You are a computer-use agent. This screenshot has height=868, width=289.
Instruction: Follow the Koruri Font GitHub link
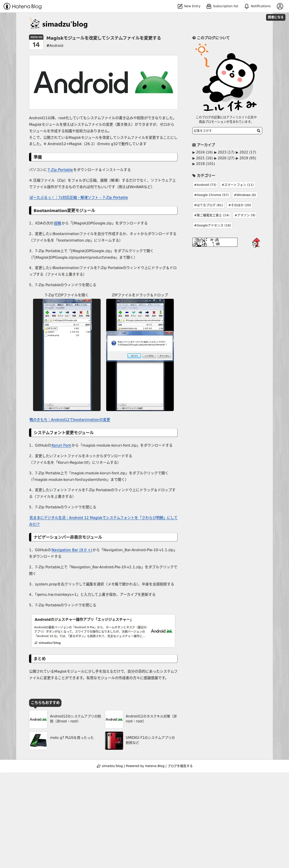[x=61, y=445]
